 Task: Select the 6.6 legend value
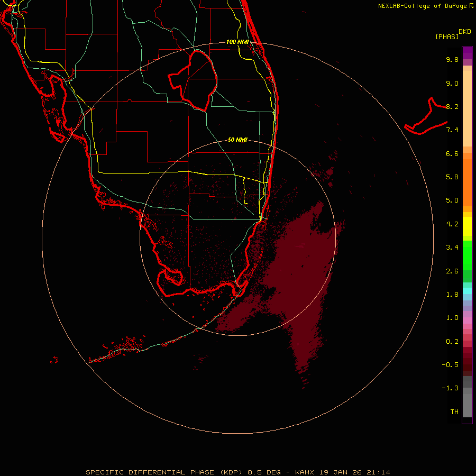(x=452, y=153)
